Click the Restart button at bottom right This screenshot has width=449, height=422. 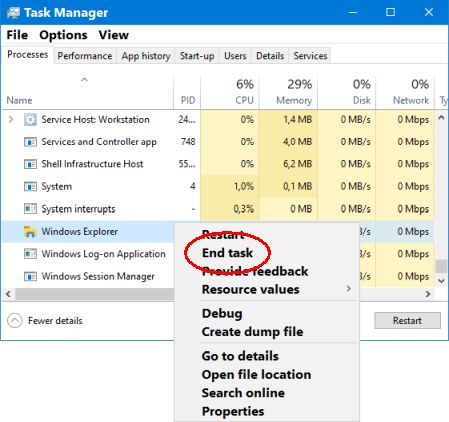pyautogui.click(x=407, y=321)
